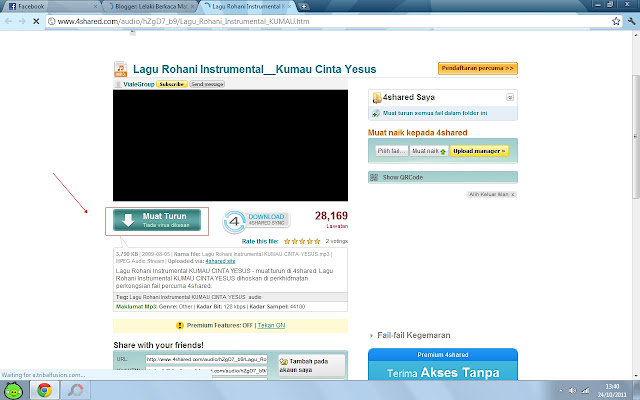Click the black media player area
The image size is (640, 400).
click(231, 145)
